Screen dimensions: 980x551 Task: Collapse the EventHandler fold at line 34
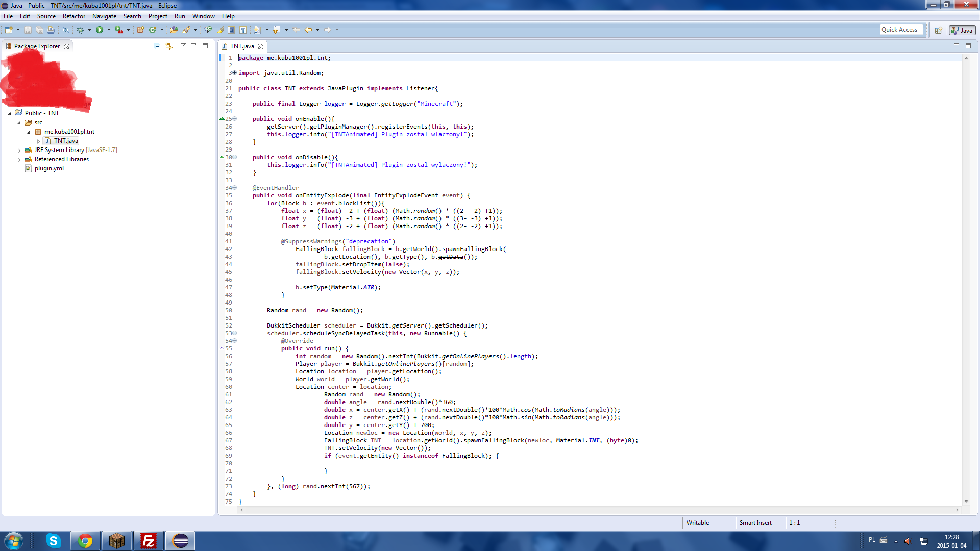(x=235, y=188)
